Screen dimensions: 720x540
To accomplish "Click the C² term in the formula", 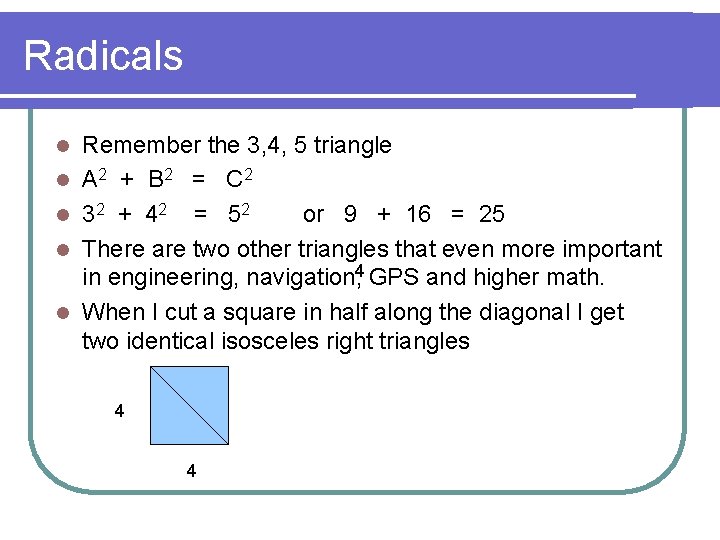I will point(239,178).
